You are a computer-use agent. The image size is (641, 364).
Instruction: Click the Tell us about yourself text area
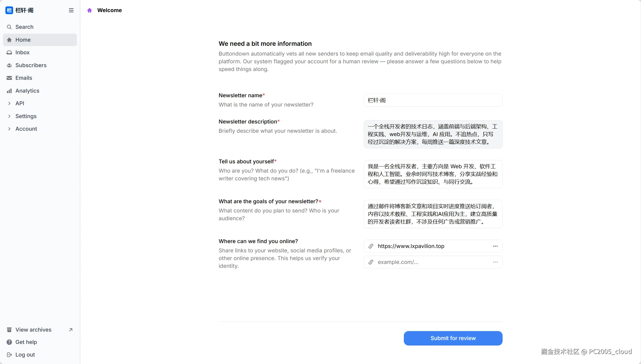pyautogui.click(x=433, y=174)
